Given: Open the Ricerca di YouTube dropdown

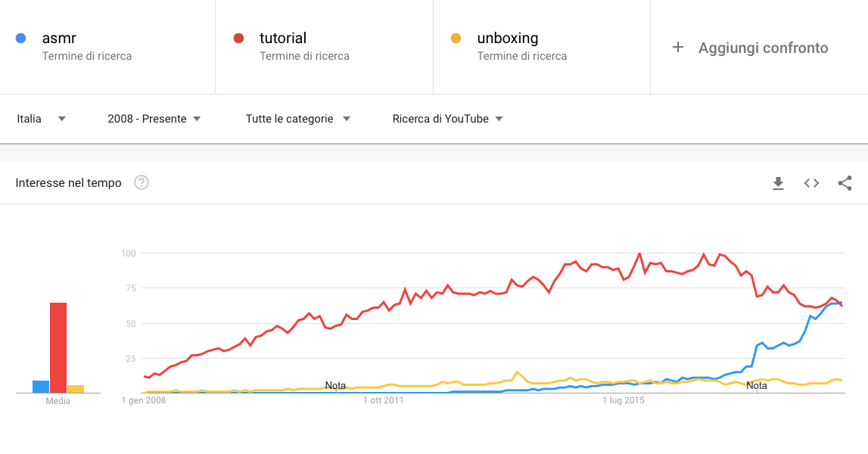Looking at the screenshot, I should point(447,119).
